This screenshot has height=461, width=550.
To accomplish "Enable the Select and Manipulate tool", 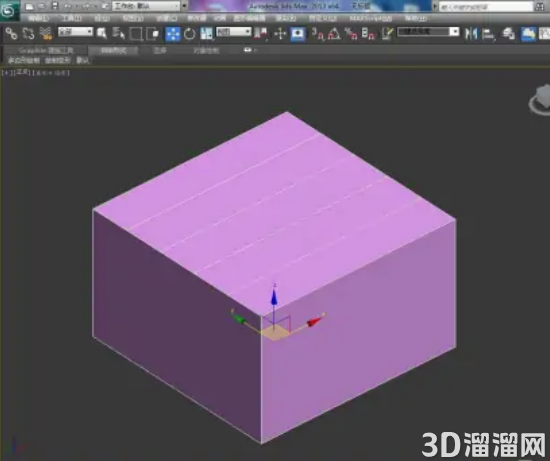I will point(280,34).
